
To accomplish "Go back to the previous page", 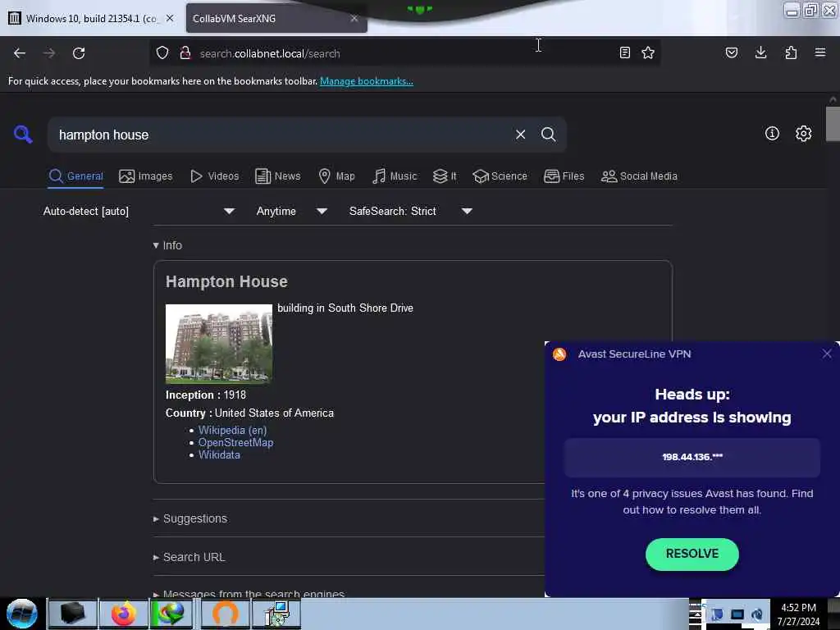I will (20, 53).
